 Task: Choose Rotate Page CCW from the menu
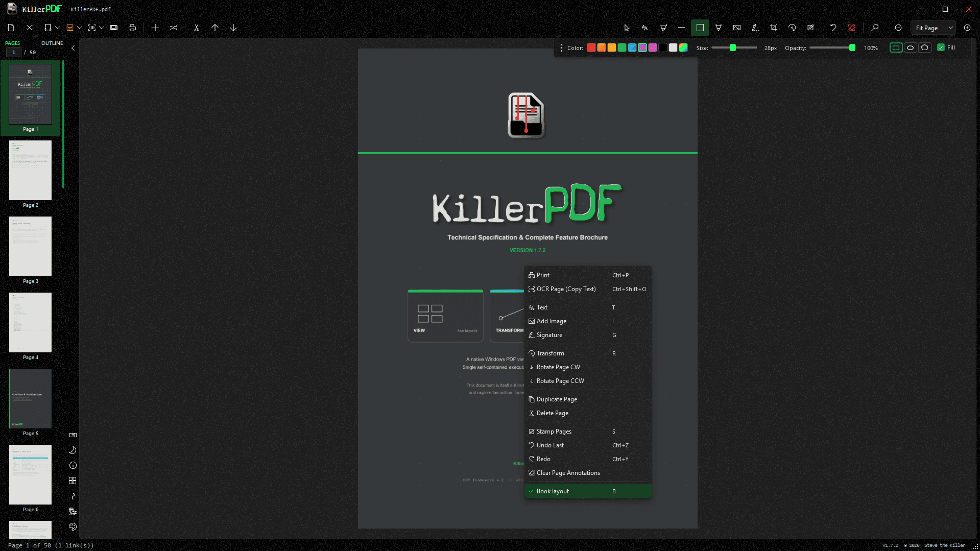click(x=588, y=381)
